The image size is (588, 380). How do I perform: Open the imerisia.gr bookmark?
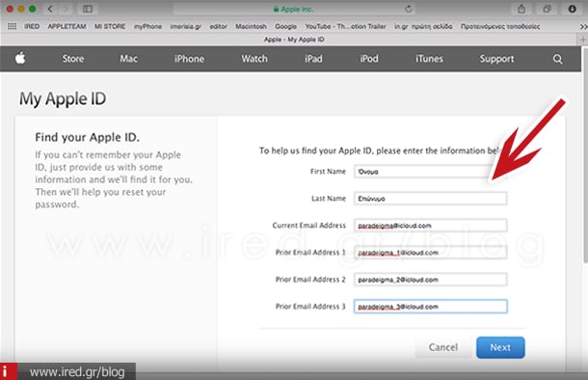click(186, 26)
